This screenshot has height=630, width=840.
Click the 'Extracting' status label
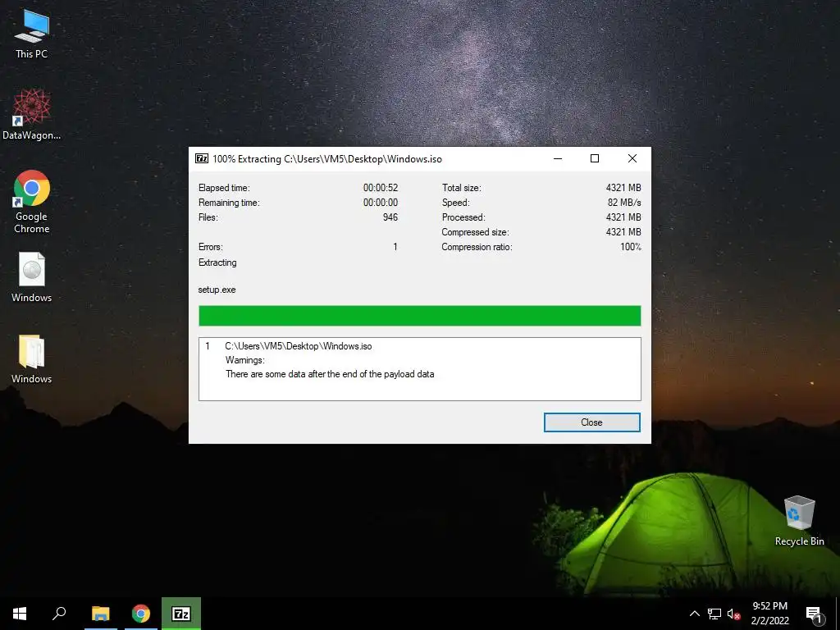217,262
